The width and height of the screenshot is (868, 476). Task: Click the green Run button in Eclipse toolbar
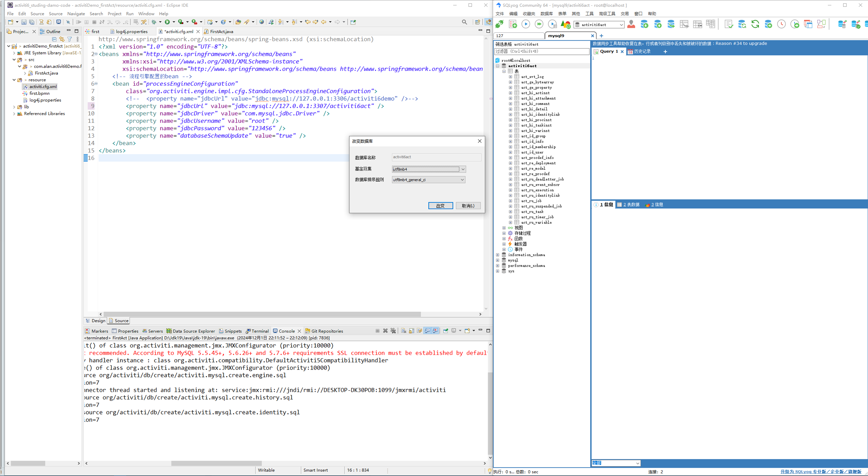click(167, 22)
